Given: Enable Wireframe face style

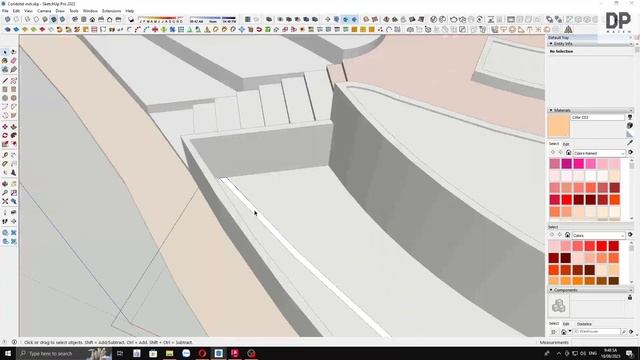Looking at the screenshot, I should pos(27,19).
